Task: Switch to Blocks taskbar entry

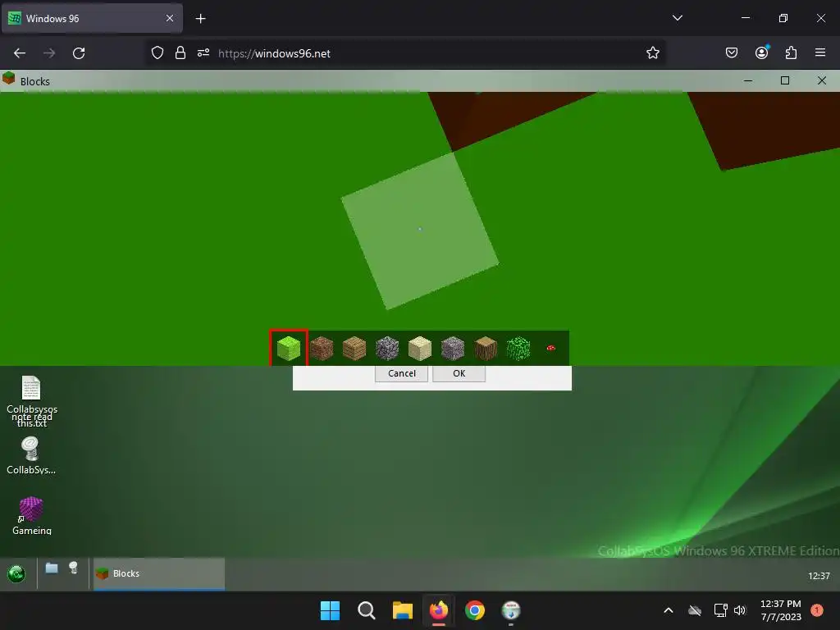Action: click(x=159, y=573)
